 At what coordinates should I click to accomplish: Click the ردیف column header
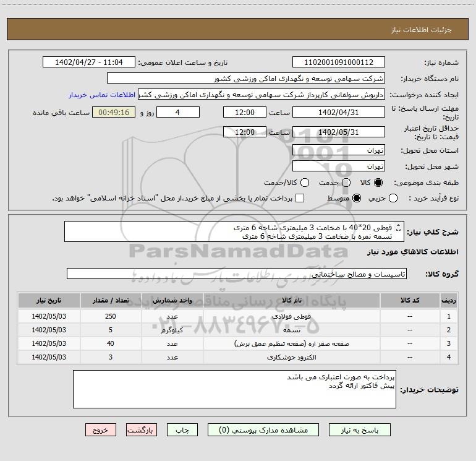point(449,300)
